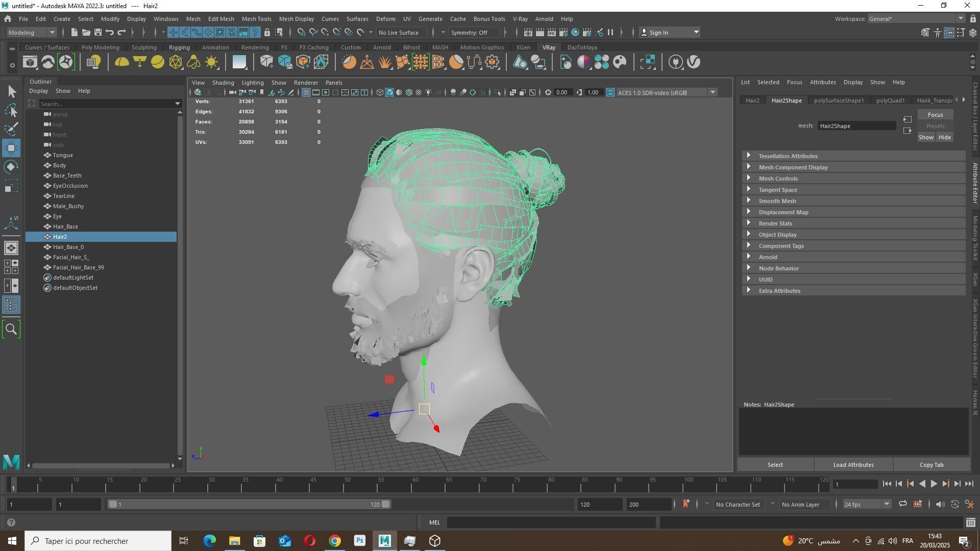The image size is (980, 551).
Task: Toggle the viewport grid display
Action: tap(306, 92)
